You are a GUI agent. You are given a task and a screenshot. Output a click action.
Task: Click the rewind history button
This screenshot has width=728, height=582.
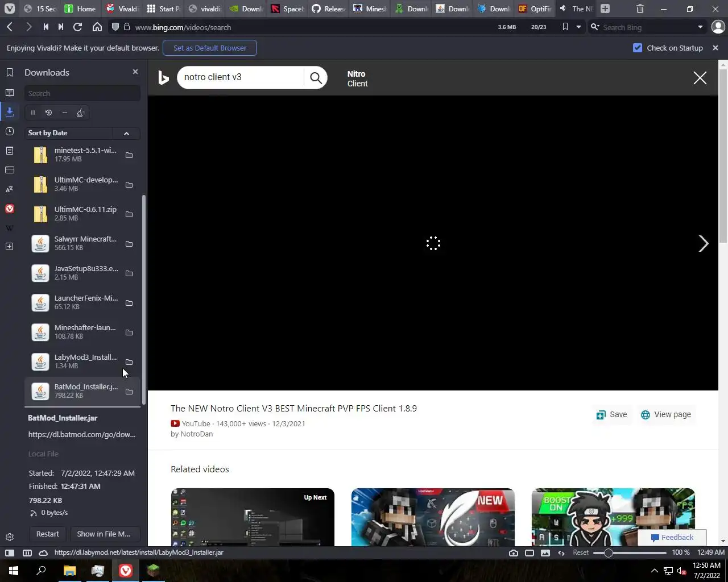(x=45, y=27)
